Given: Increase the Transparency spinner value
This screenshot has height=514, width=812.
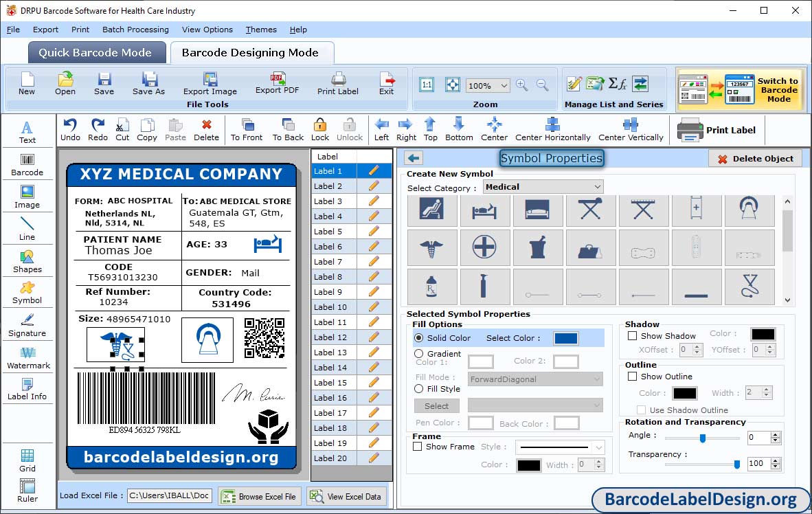Looking at the screenshot, I should click(x=775, y=460).
